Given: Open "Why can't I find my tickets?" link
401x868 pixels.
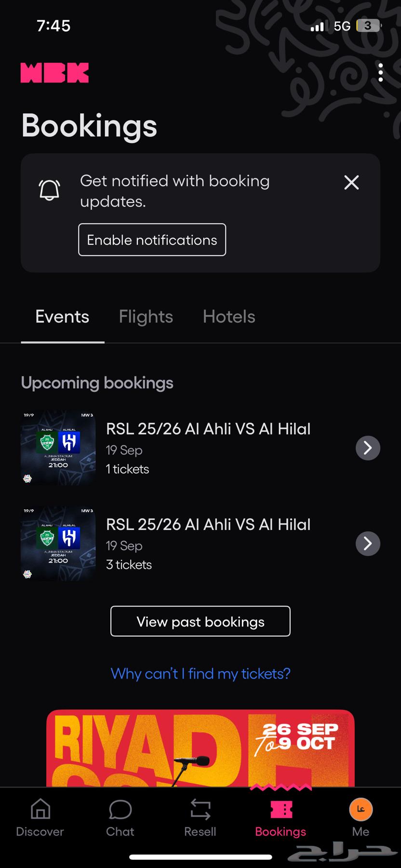Looking at the screenshot, I should coord(200,674).
